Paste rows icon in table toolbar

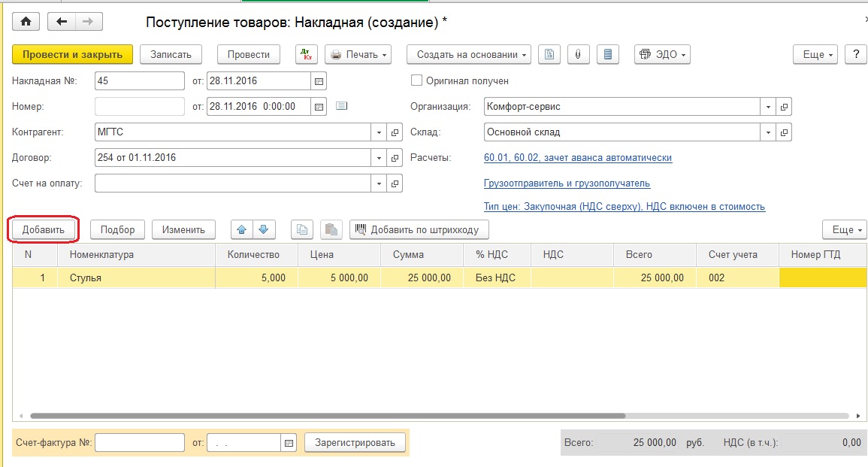pyautogui.click(x=331, y=229)
